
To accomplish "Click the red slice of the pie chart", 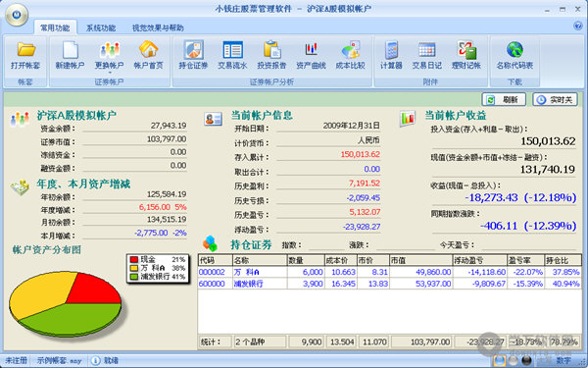I will [94, 289].
